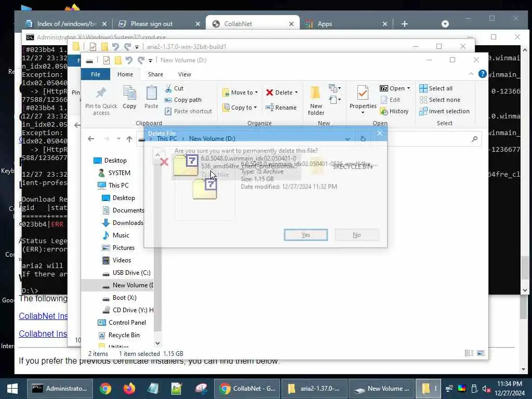Click the navigation pane scroll down arrow
The width and height of the screenshot is (532, 399).
[x=157, y=343]
